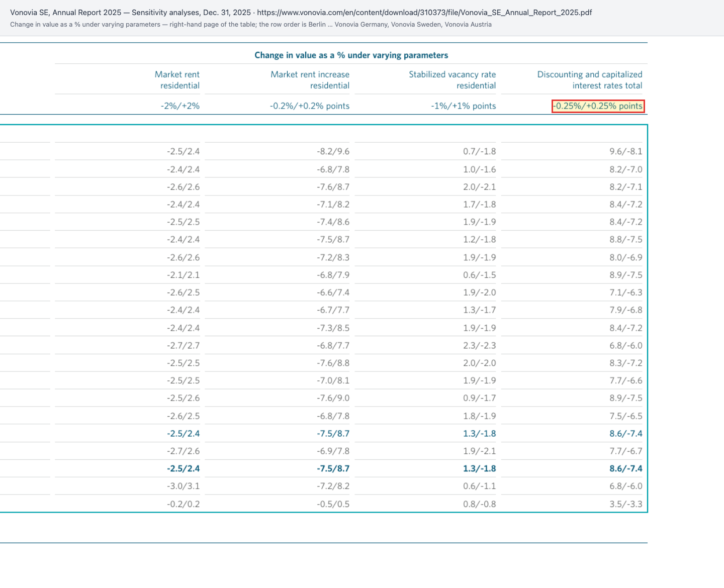The image size is (724, 588).
Task: Select the market rent value -3.0/3.1
Action: pos(184,486)
